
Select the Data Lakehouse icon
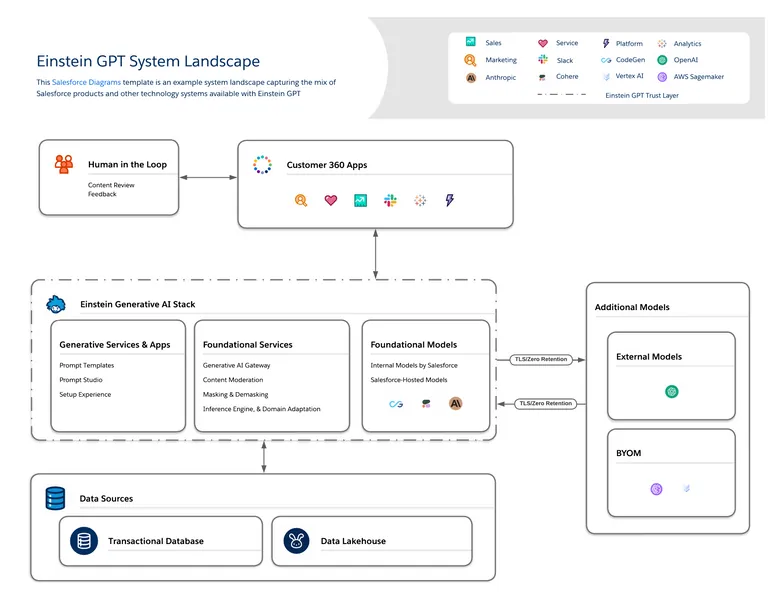click(295, 541)
